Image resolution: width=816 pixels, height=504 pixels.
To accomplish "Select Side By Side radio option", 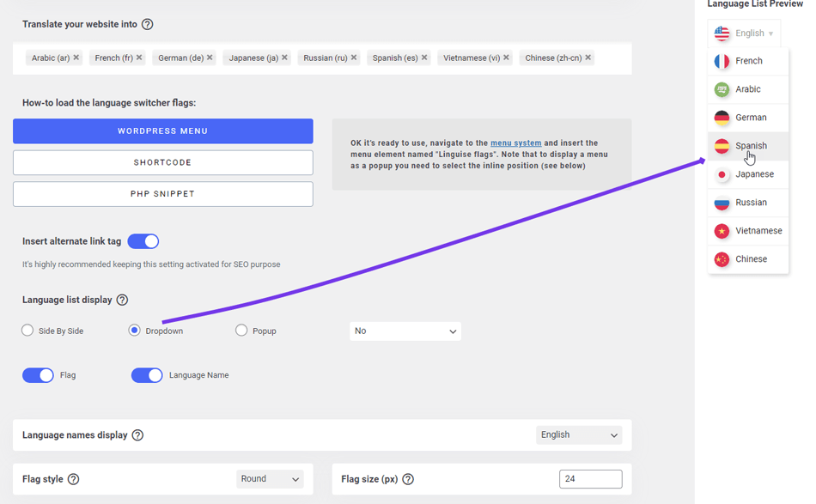I will (27, 331).
